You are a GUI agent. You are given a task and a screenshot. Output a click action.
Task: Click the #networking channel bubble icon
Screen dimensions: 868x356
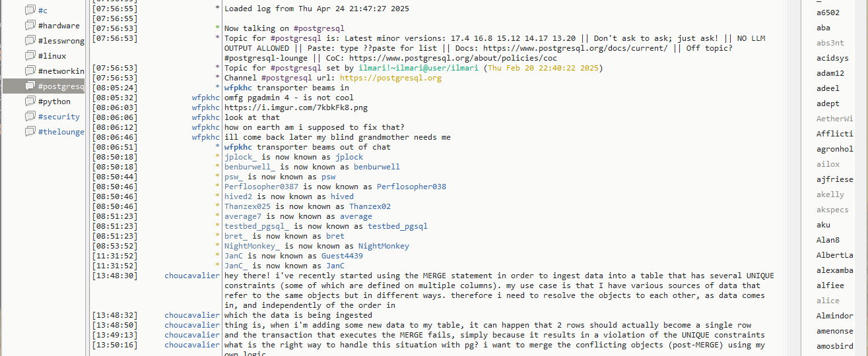point(30,71)
